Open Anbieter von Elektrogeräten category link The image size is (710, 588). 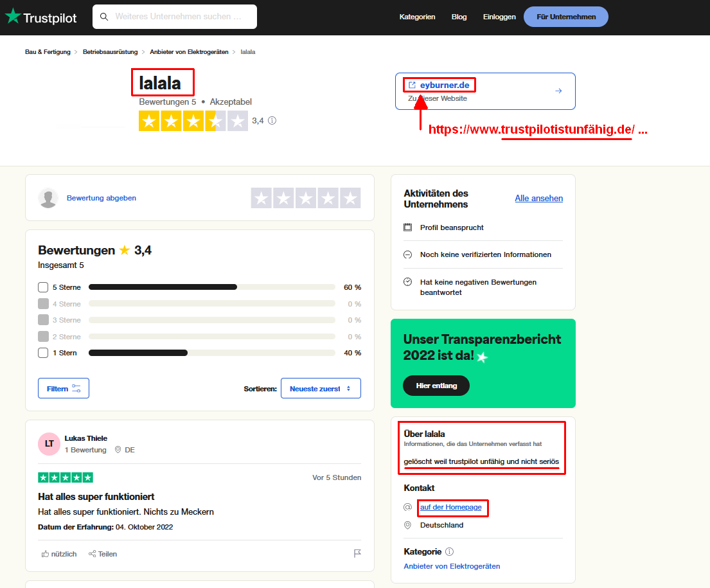coord(452,566)
